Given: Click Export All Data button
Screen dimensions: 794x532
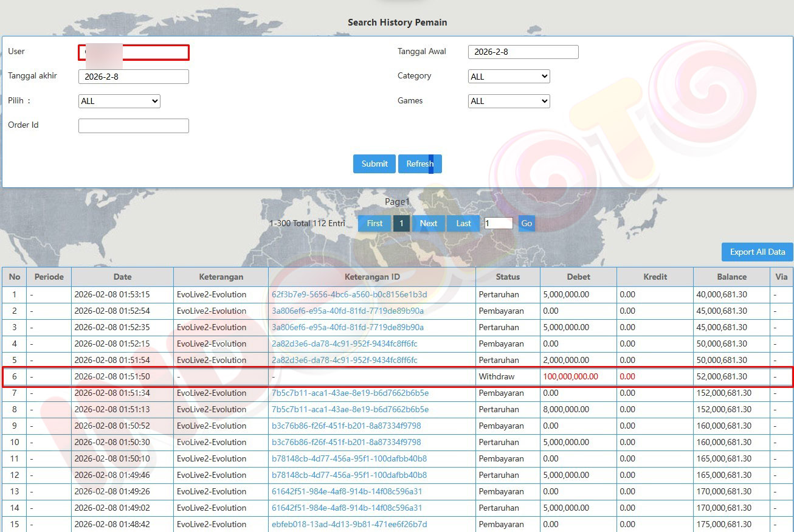Looking at the screenshot, I should point(757,252).
